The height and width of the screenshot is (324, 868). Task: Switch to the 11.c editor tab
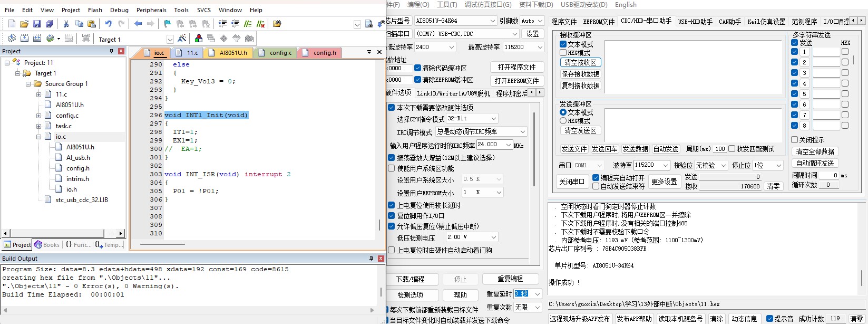tap(188, 53)
